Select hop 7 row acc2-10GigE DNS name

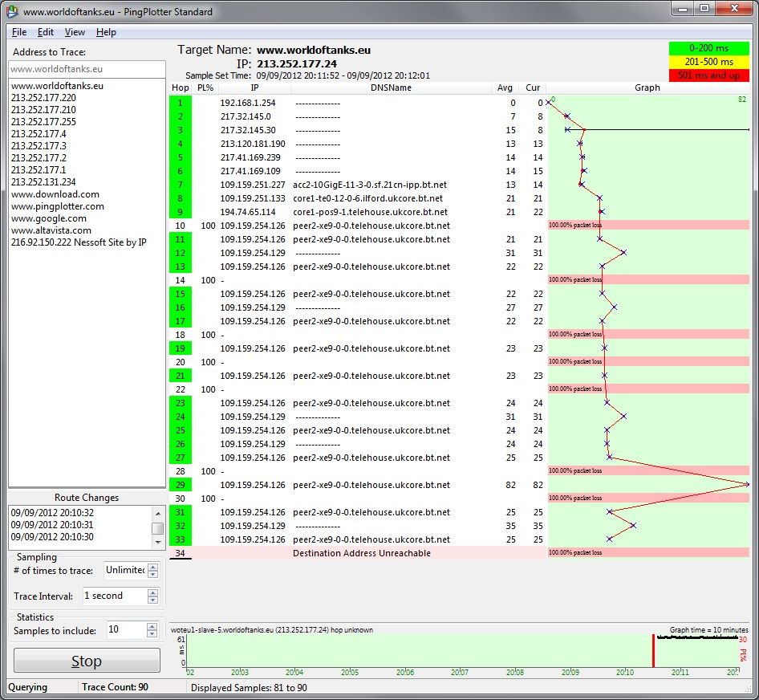[x=370, y=185]
